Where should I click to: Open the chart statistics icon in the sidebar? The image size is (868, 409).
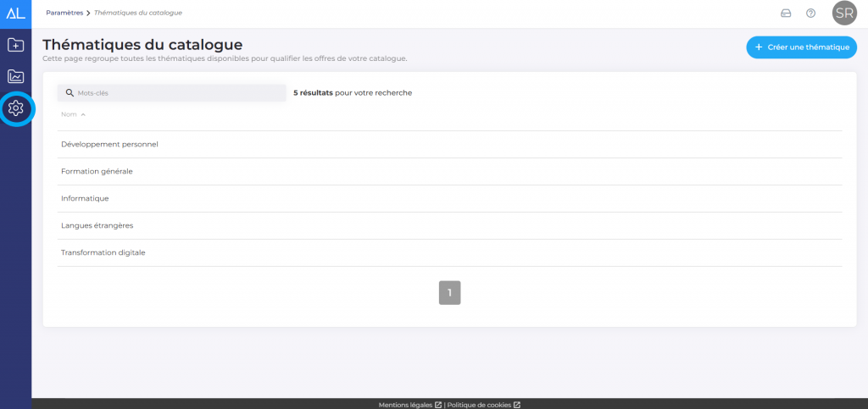15,76
